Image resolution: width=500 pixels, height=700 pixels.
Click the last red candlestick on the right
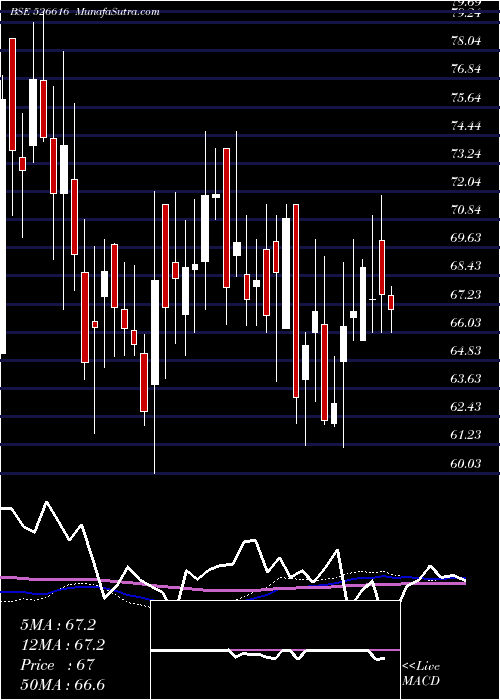391,302
